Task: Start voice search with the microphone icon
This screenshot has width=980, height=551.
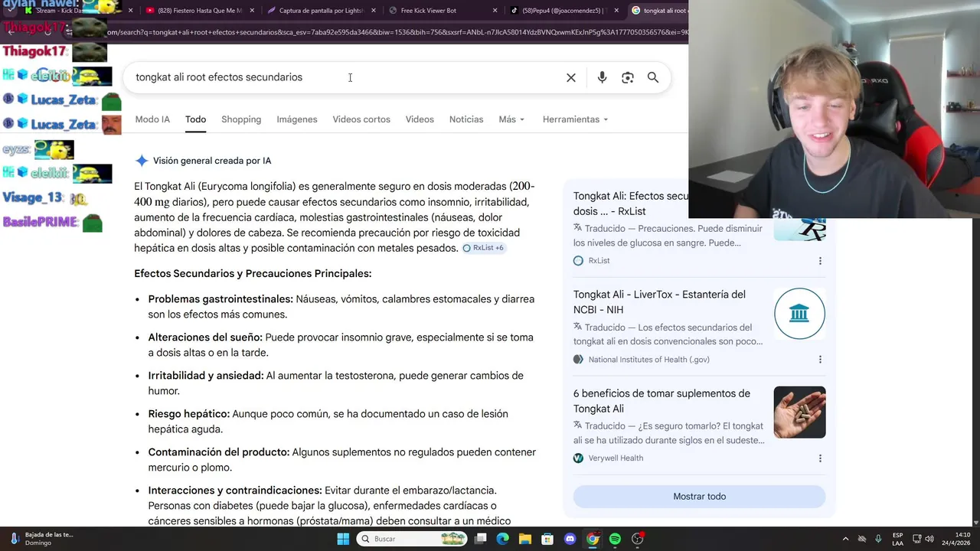Action: (x=602, y=77)
